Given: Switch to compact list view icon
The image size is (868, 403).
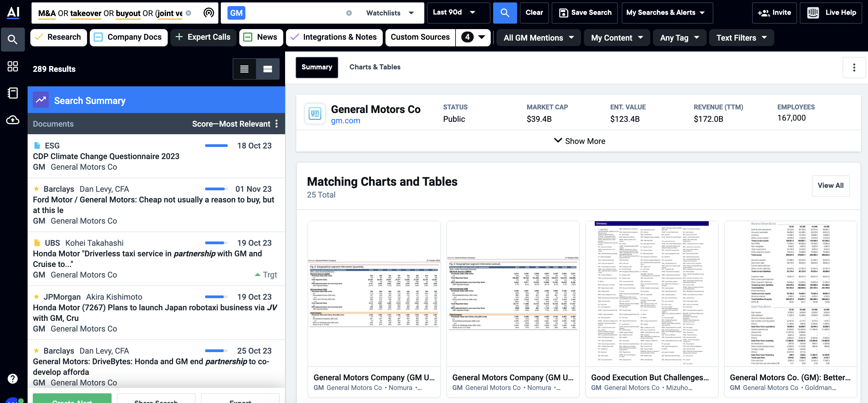Looking at the screenshot, I should [244, 69].
